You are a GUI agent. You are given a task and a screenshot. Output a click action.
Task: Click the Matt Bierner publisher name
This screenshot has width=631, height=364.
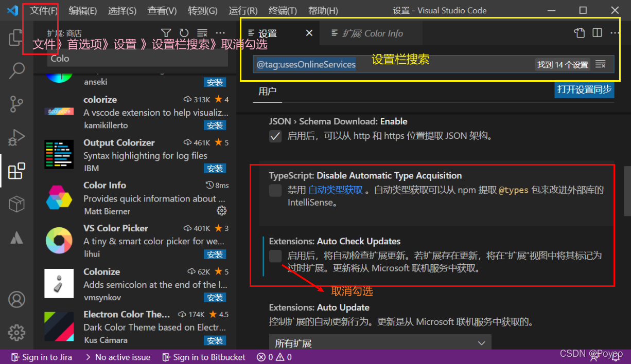click(107, 211)
